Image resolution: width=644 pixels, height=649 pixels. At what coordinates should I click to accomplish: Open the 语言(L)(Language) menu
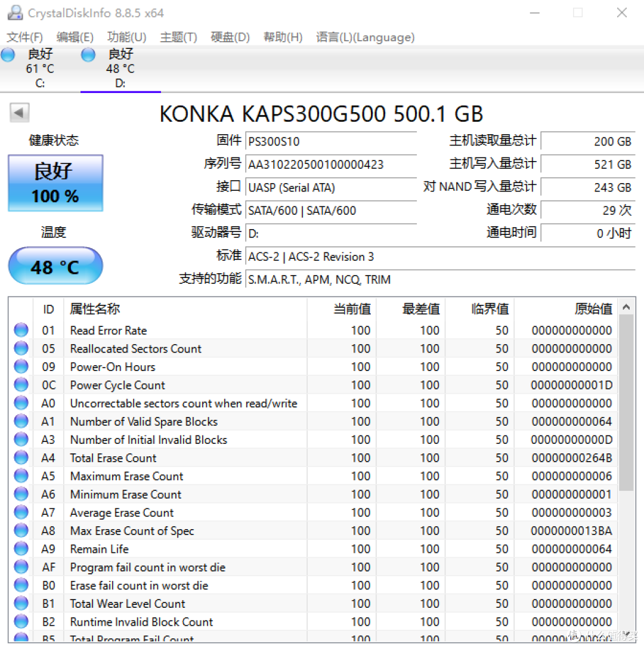(x=365, y=37)
